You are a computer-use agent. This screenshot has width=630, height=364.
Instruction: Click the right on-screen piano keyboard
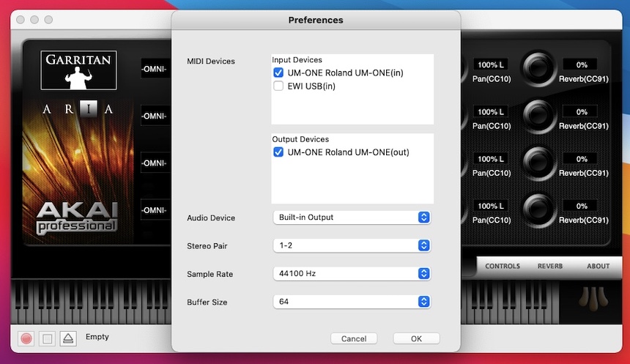pyautogui.click(x=511, y=302)
